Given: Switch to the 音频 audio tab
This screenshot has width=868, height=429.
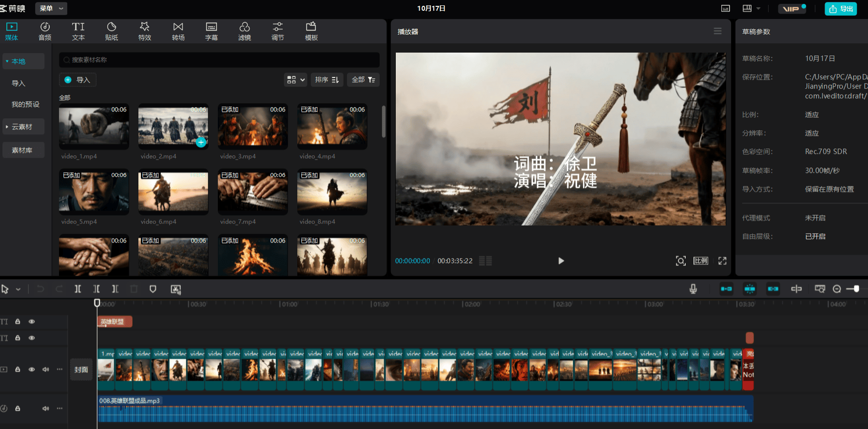Looking at the screenshot, I should tap(45, 31).
